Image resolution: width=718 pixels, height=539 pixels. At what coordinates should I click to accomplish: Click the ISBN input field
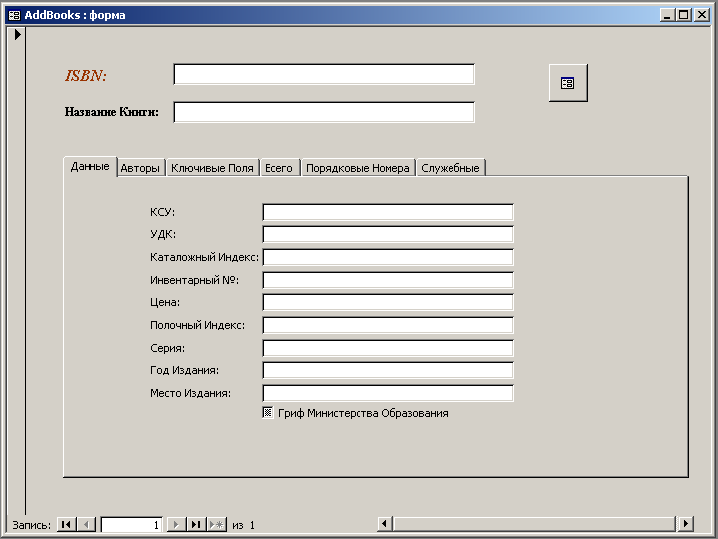pos(323,75)
